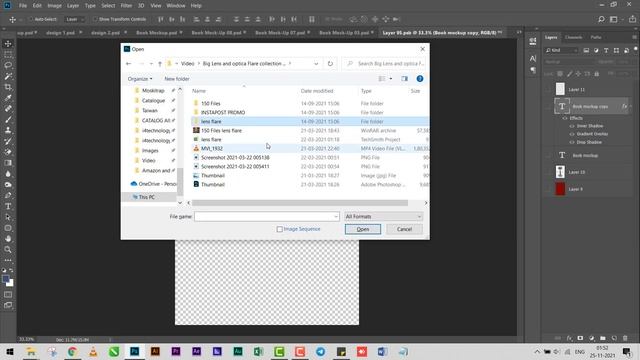Image resolution: width=640 pixels, height=360 pixels.
Task: Click the Foreground color swatch
Action: pyautogui.click(x=6, y=280)
